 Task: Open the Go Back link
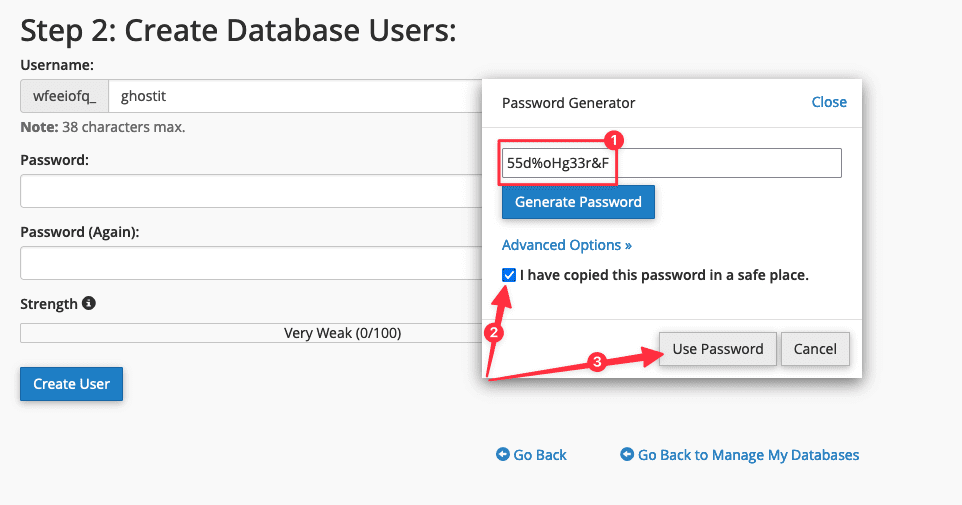point(540,455)
